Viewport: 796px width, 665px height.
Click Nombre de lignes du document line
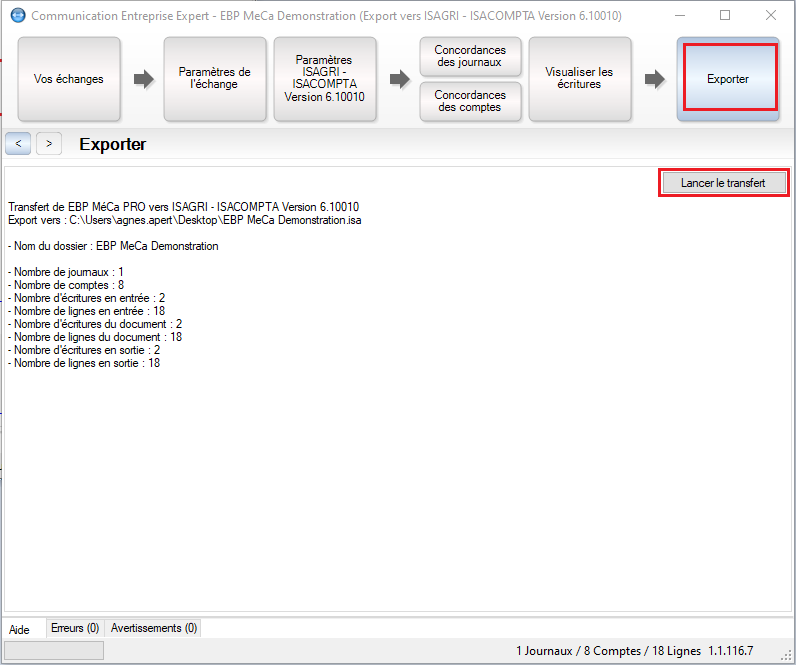(95, 337)
